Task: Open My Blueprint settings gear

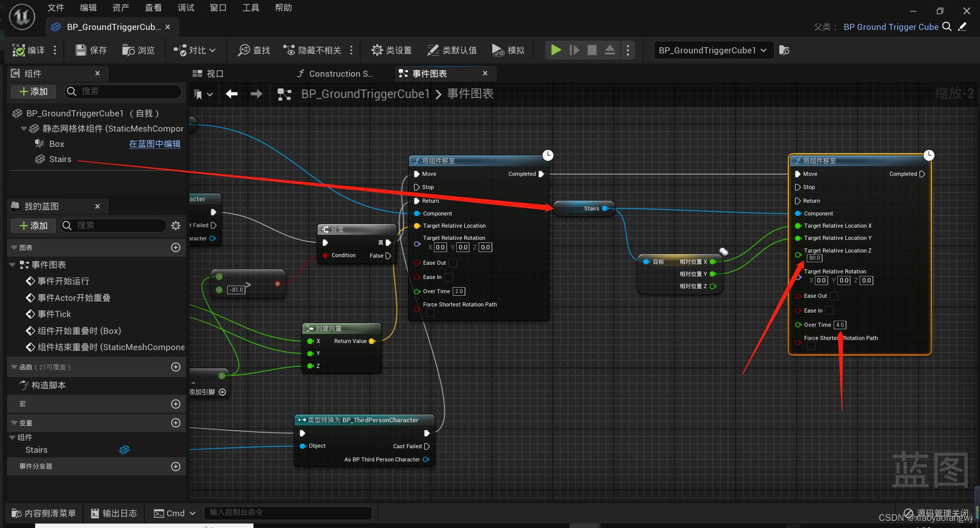Action: coord(176,225)
